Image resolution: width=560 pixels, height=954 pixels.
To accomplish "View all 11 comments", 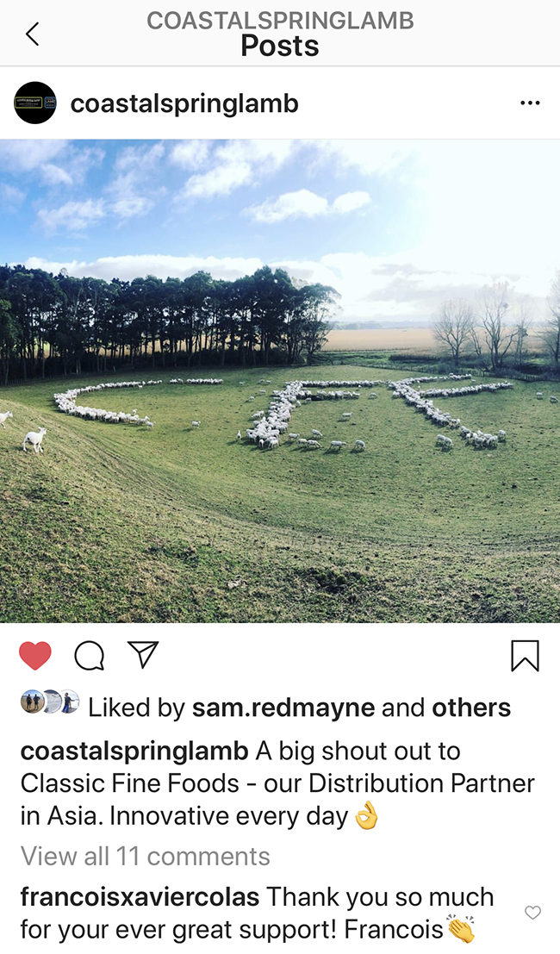I will (146, 856).
